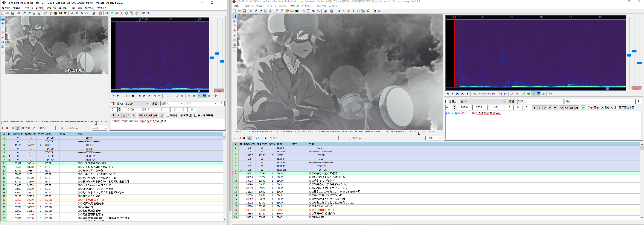Click Bold button in right window edit box
The width and height of the screenshot is (644, 225).
(534, 108)
